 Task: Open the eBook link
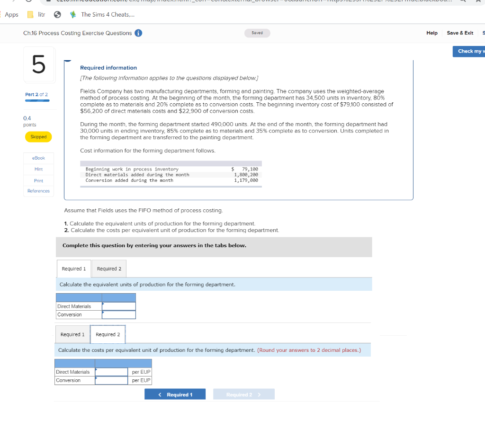tap(38, 158)
